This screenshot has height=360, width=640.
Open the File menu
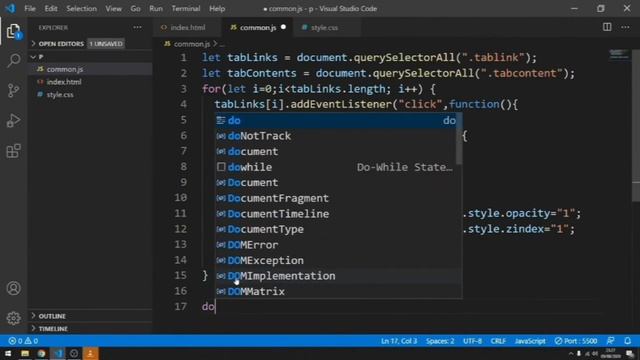coord(30,9)
